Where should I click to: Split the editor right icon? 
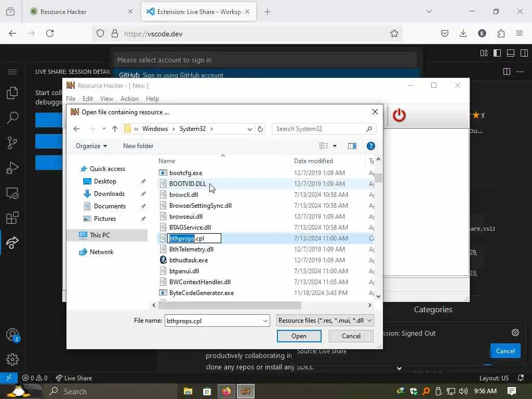(507, 72)
